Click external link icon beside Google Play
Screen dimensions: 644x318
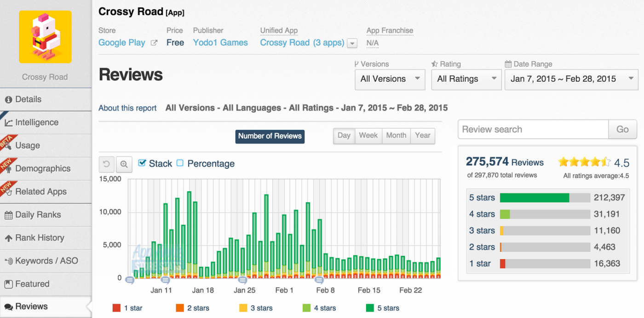pos(155,43)
